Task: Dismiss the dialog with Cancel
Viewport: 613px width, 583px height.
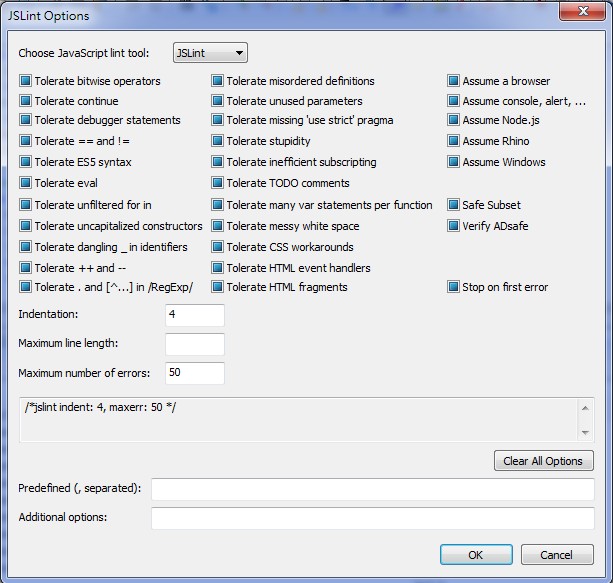Action: pos(557,555)
